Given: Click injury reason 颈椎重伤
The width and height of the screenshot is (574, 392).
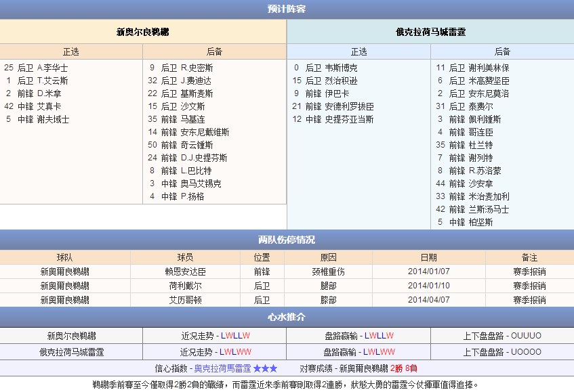Looking at the screenshot, I should (329, 271).
